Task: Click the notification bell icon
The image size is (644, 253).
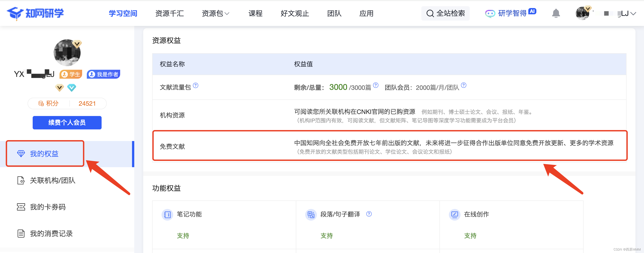Action: [556, 13]
